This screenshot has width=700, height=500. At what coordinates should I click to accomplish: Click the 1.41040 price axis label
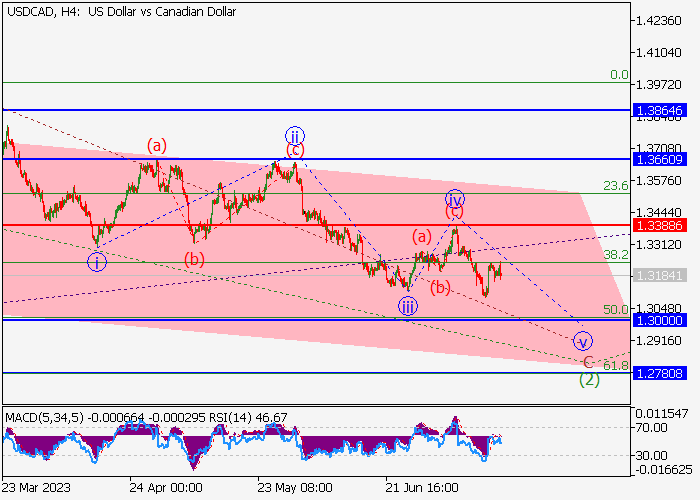coord(659,53)
